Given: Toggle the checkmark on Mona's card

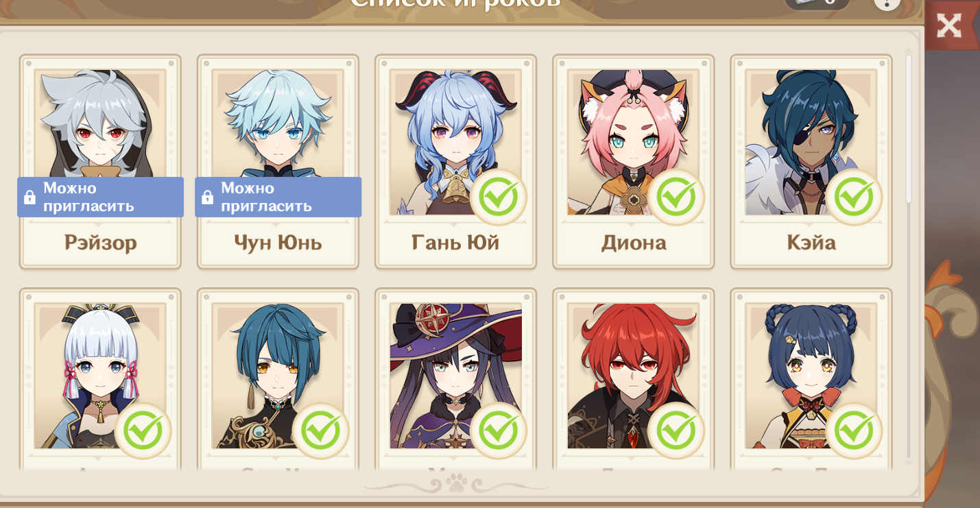Looking at the screenshot, I should tap(499, 431).
